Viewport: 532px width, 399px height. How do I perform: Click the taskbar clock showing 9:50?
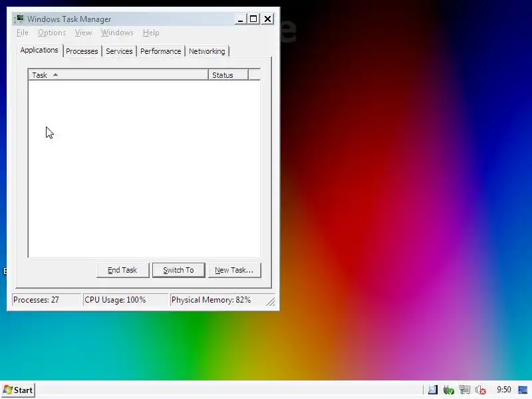point(504,390)
